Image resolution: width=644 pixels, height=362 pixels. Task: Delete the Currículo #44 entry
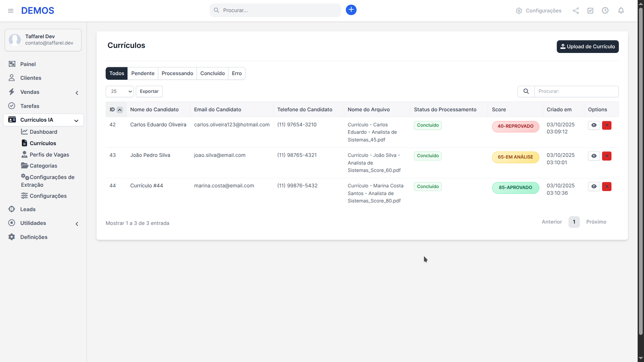click(x=607, y=187)
